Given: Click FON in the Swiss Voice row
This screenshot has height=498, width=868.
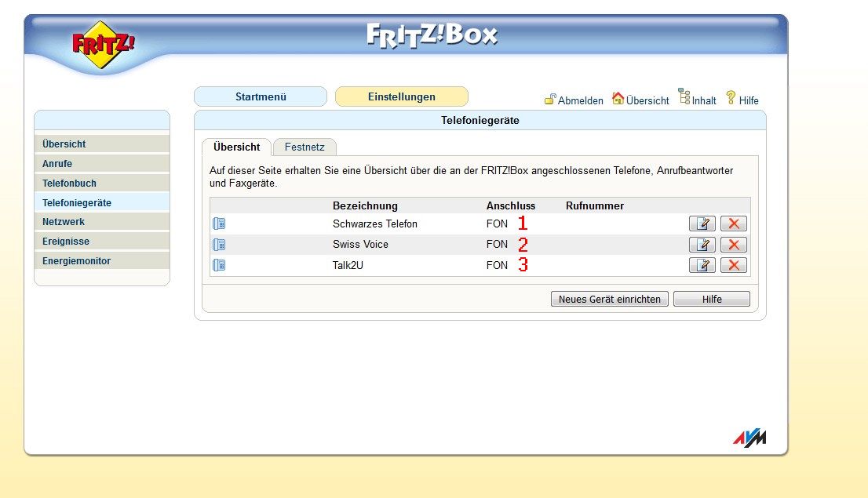Looking at the screenshot, I should 497,245.
